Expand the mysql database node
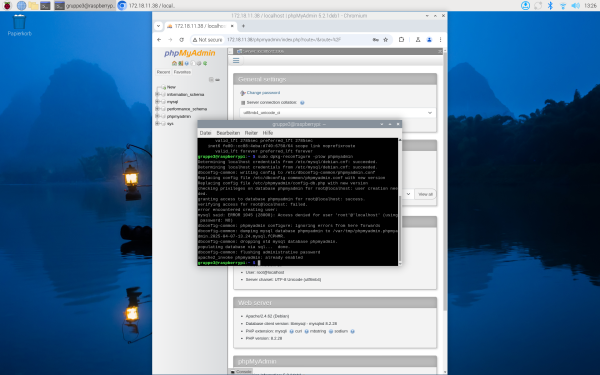600x375 pixels. [157, 101]
